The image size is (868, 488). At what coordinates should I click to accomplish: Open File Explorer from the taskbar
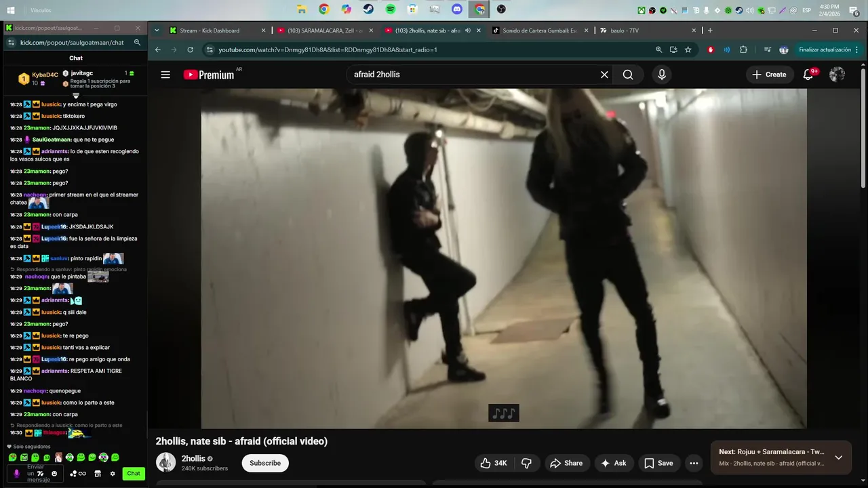coord(302,9)
